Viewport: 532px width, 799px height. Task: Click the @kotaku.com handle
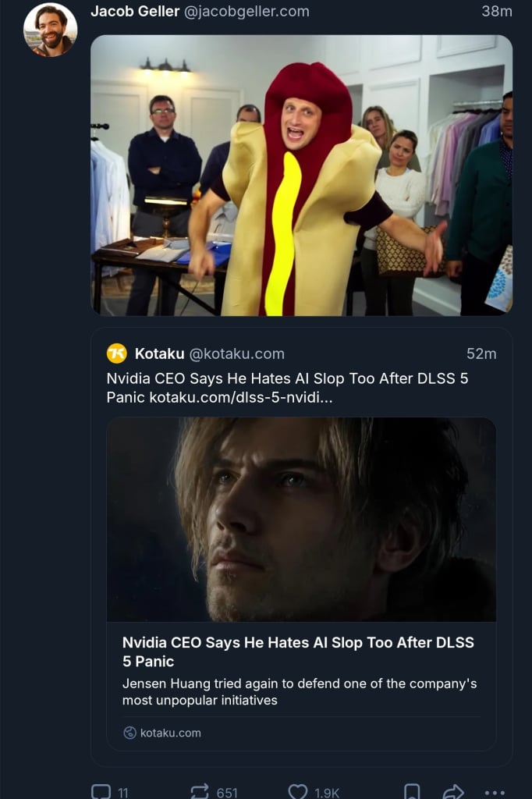[x=236, y=353]
